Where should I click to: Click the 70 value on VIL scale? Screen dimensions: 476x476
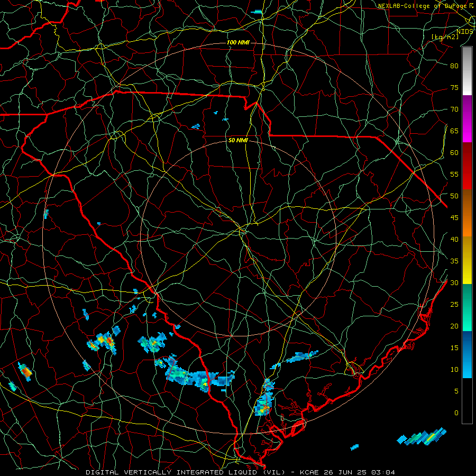click(454, 109)
